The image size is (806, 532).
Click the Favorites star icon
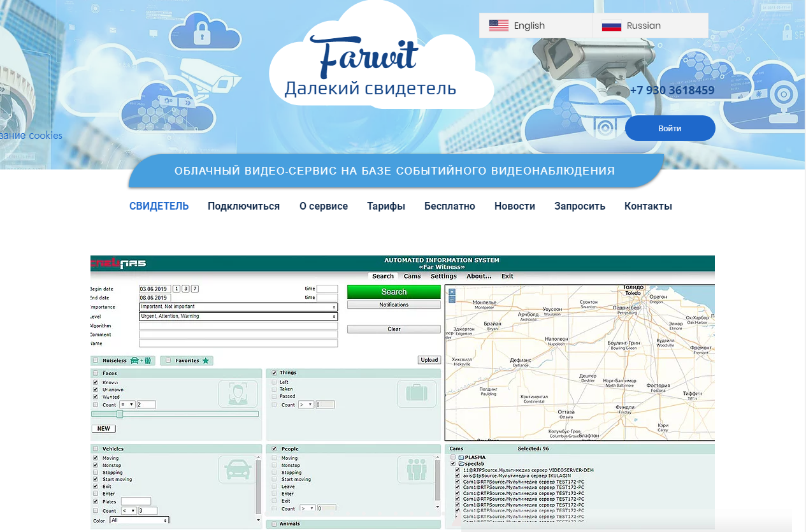coord(205,361)
